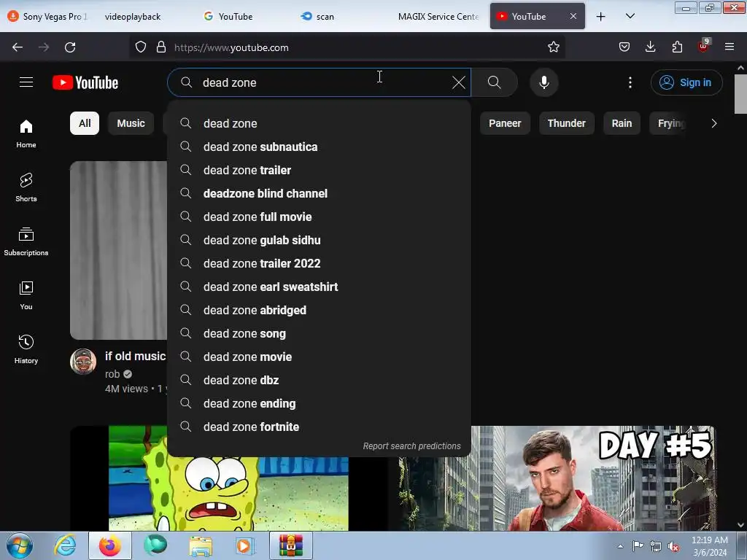Screen dimensions: 747x560
Task: Select the Paneer filter chip
Action: 505,123
